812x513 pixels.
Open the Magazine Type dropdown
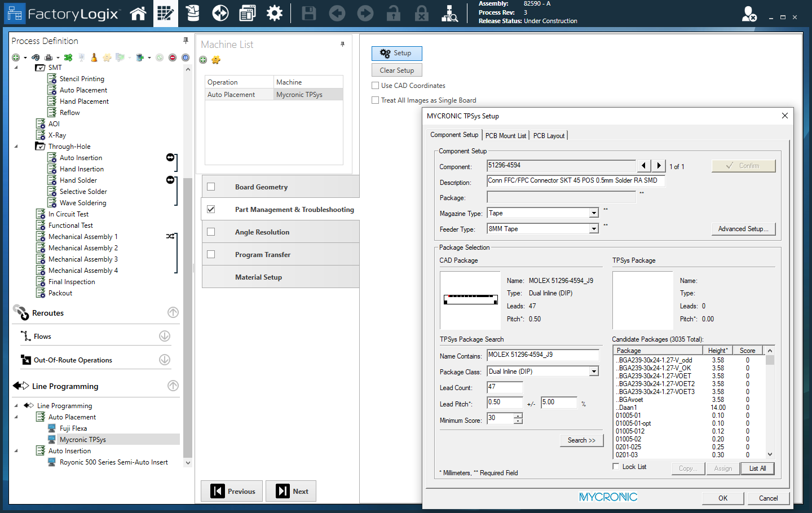pos(595,213)
